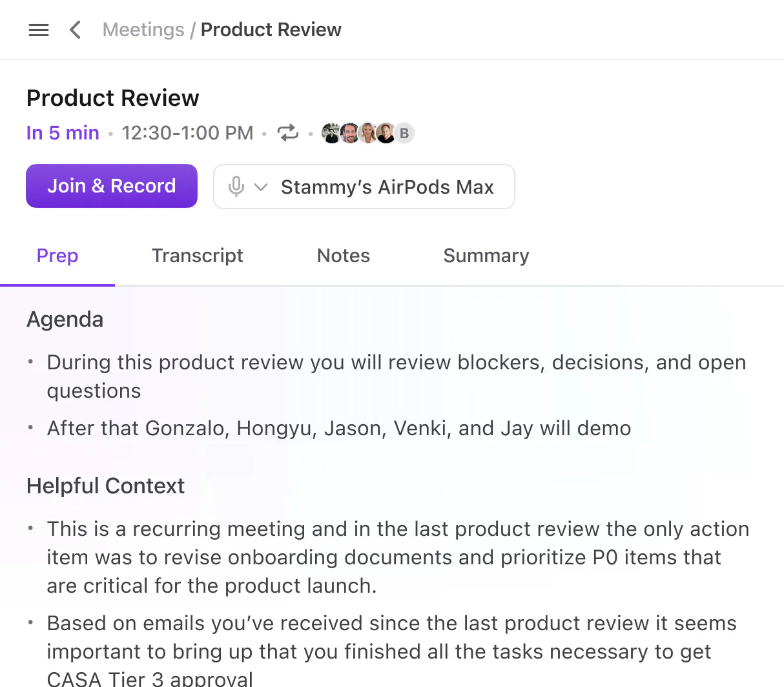
Task: Click the Product Review breadcrumb item
Action: (271, 30)
